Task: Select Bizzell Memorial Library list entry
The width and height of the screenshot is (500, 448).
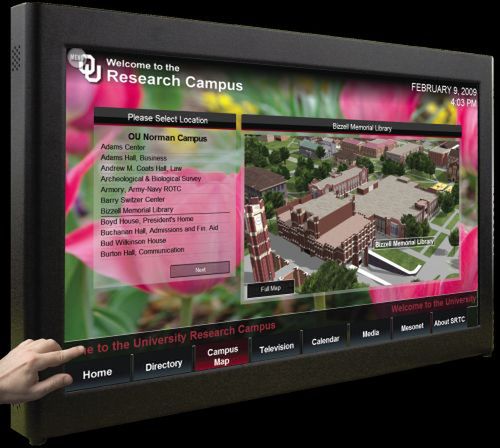Action: [137, 210]
